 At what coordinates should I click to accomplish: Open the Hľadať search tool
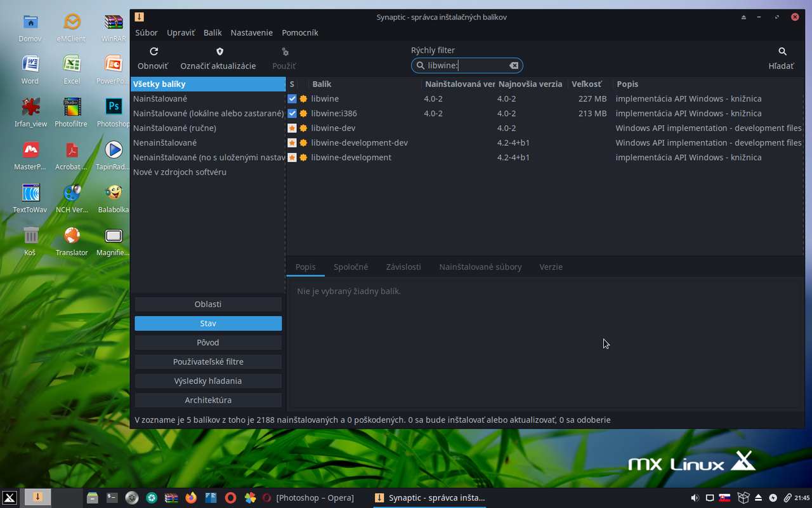[782, 58]
